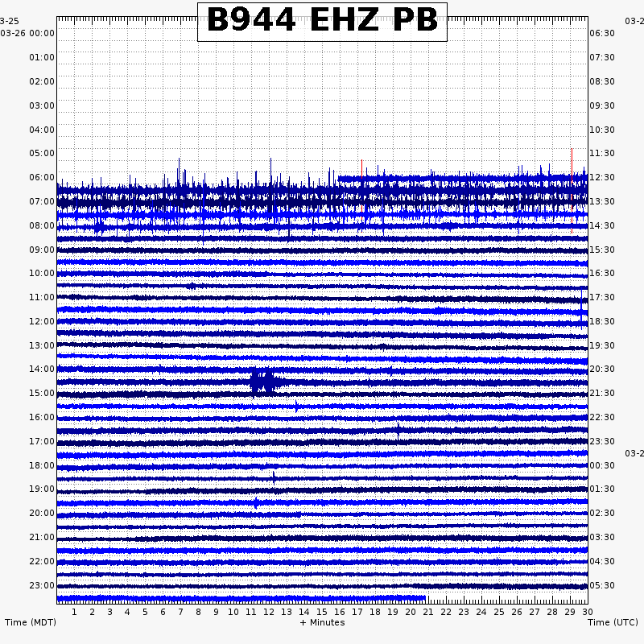The width and height of the screenshot is (644, 644).
Task: Click the Time (UTC) axis caption
Action: click(613, 622)
